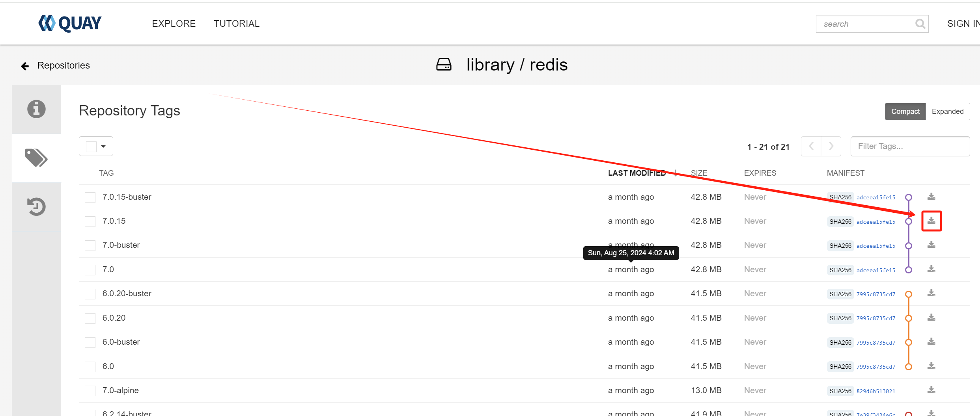
Task: Switch to Compact view
Action: pyautogui.click(x=905, y=111)
